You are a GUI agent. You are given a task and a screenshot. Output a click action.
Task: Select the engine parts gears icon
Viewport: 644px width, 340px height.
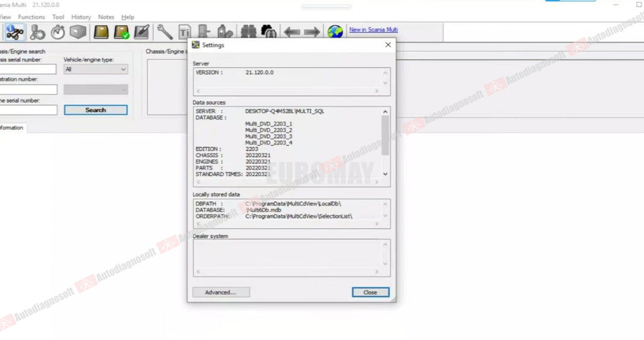38,32
